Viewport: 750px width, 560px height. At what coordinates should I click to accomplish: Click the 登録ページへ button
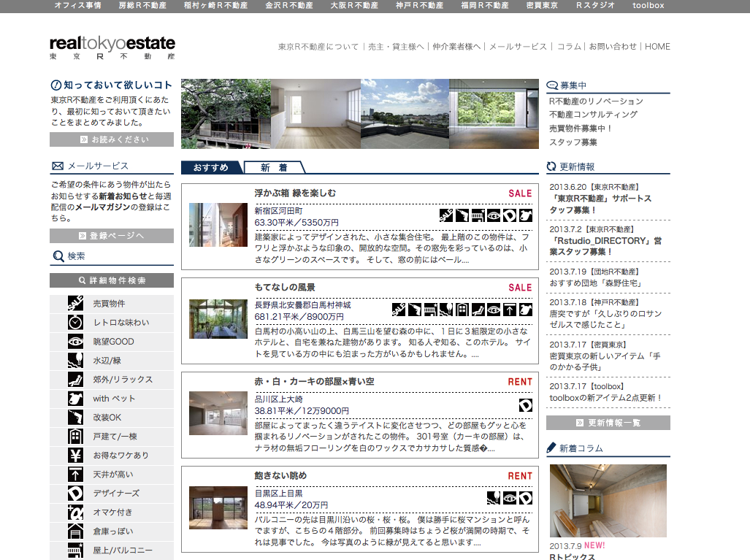112,236
